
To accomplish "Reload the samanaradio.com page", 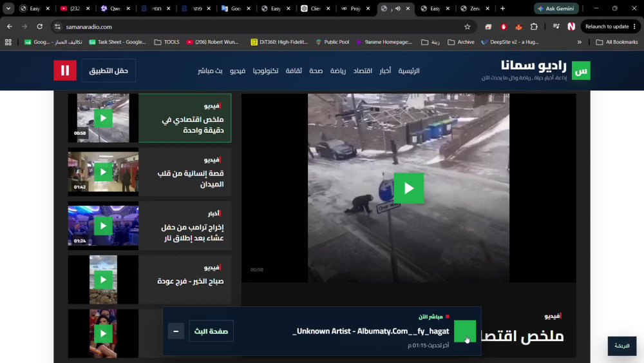I will tap(40, 26).
